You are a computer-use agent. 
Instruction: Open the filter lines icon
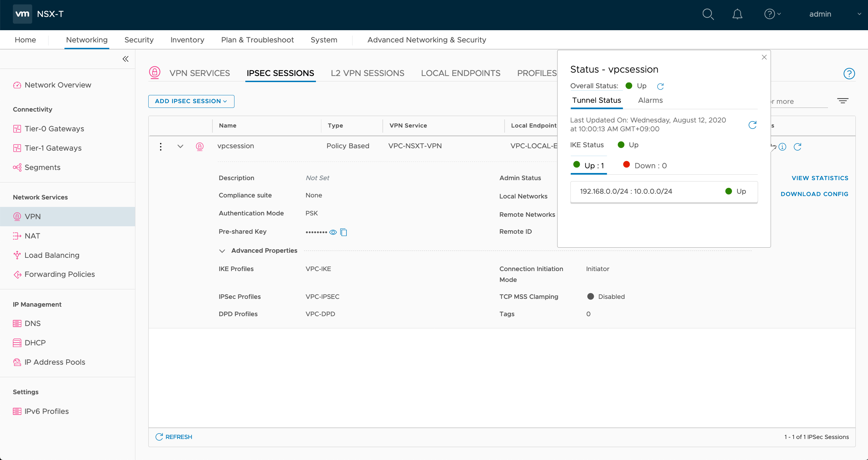tap(843, 101)
